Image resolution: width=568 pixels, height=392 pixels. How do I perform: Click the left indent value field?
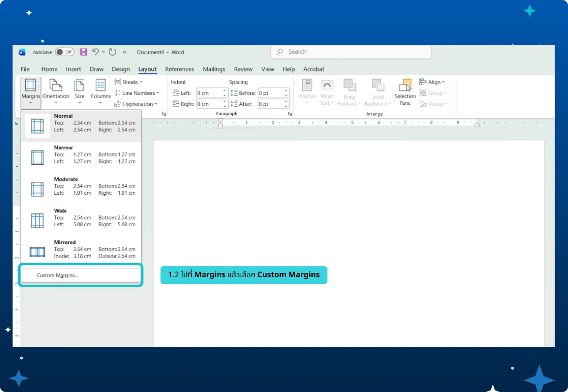click(x=209, y=93)
